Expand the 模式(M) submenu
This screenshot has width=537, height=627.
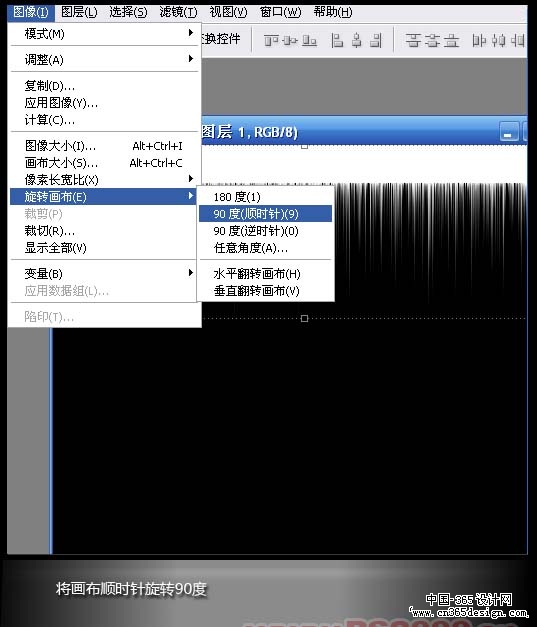104,34
